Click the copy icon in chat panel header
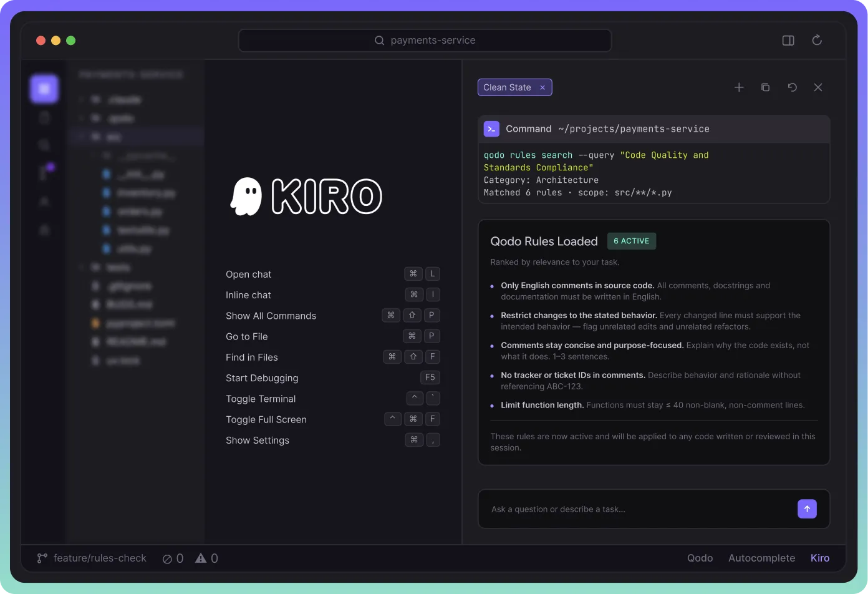This screenshot has width=868, height=594. click(765, 87)
